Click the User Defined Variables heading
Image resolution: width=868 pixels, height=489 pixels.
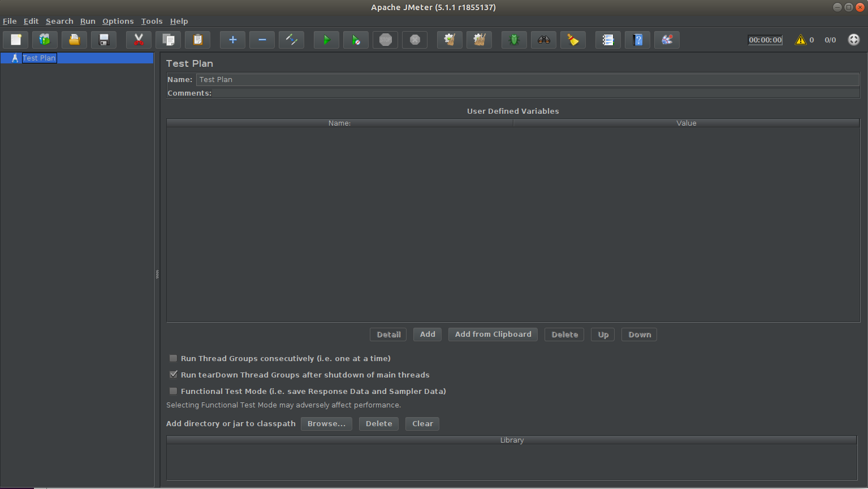coord(513,111)
